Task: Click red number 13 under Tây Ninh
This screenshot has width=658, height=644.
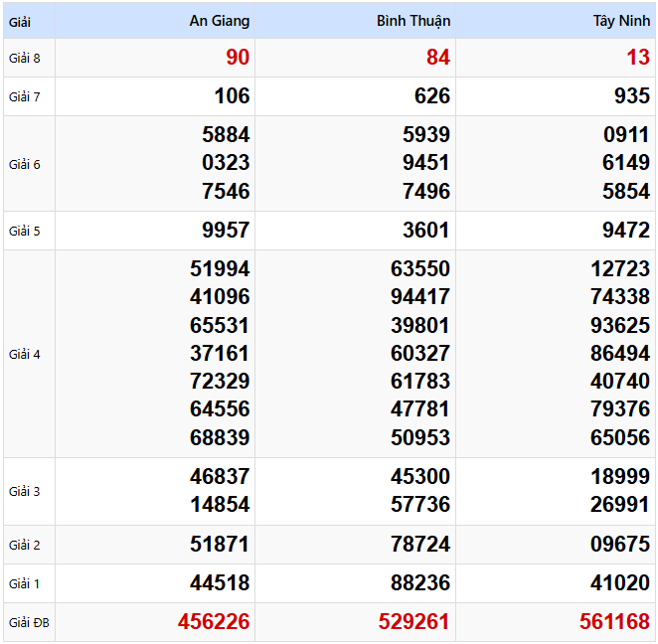Action: pyautogui.click(x=638, y=58)
